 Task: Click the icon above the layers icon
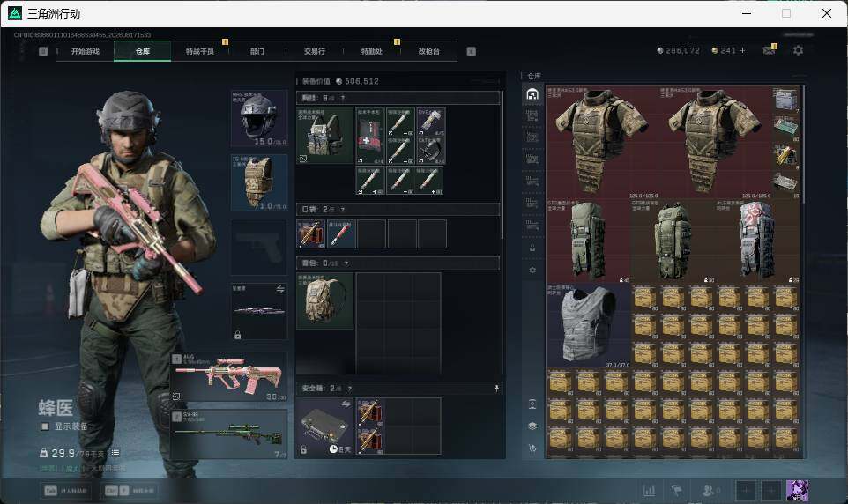pyautogui.click(x=532, y=404)
